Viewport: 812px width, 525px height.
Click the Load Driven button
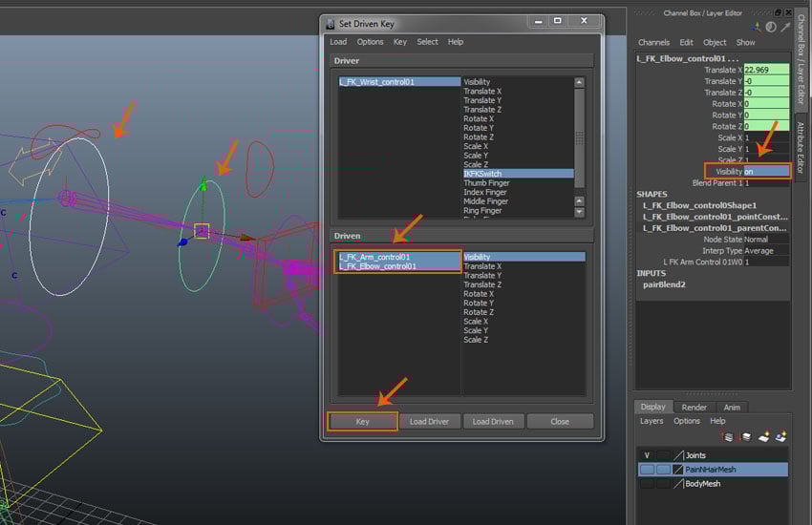pyautogui.click(x=494, y=421)
